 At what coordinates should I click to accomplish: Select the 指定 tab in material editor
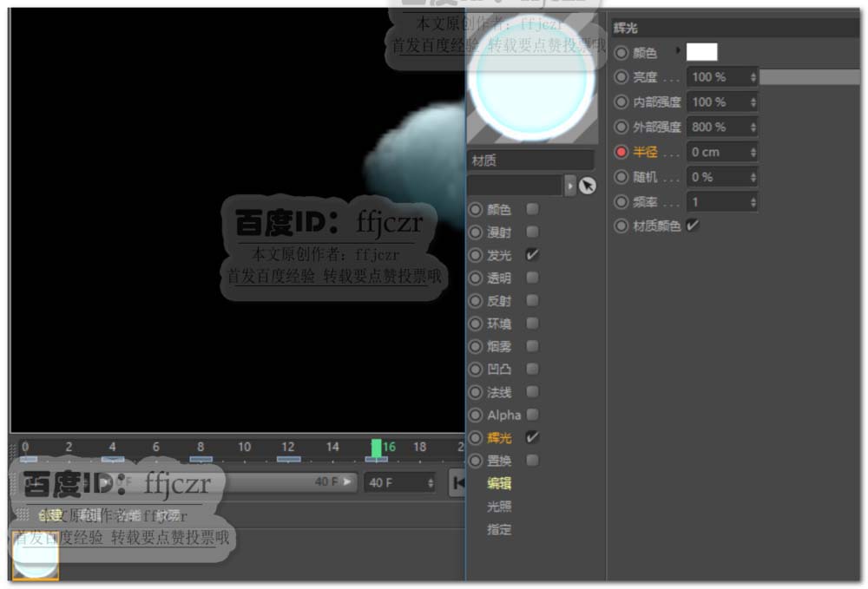[x=499, y=529]
